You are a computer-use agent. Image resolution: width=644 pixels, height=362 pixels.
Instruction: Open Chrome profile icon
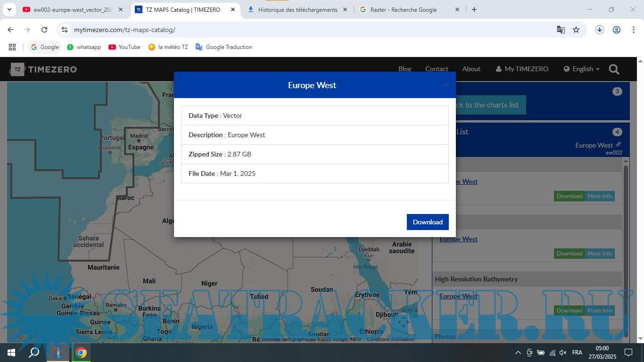click(x=616, y=30)
